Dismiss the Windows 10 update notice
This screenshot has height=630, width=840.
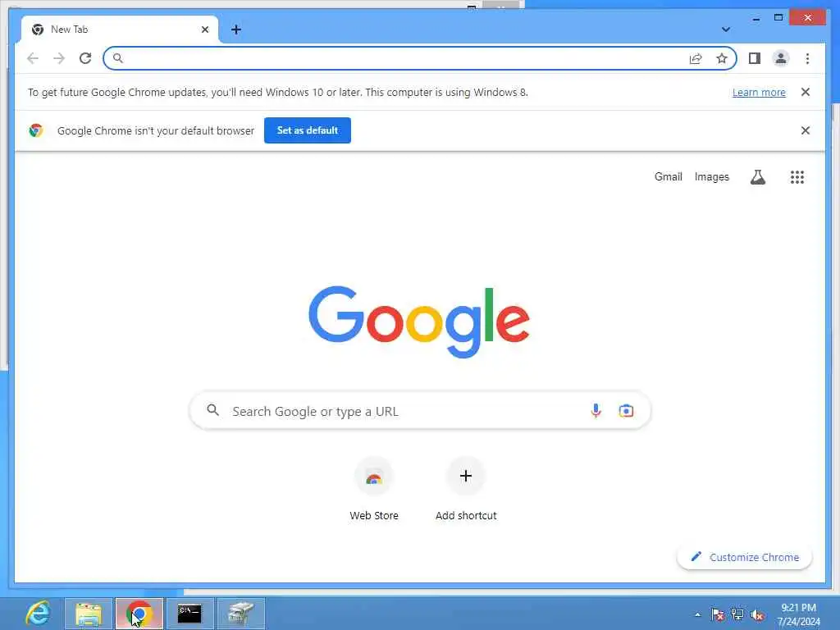[805, 92]
